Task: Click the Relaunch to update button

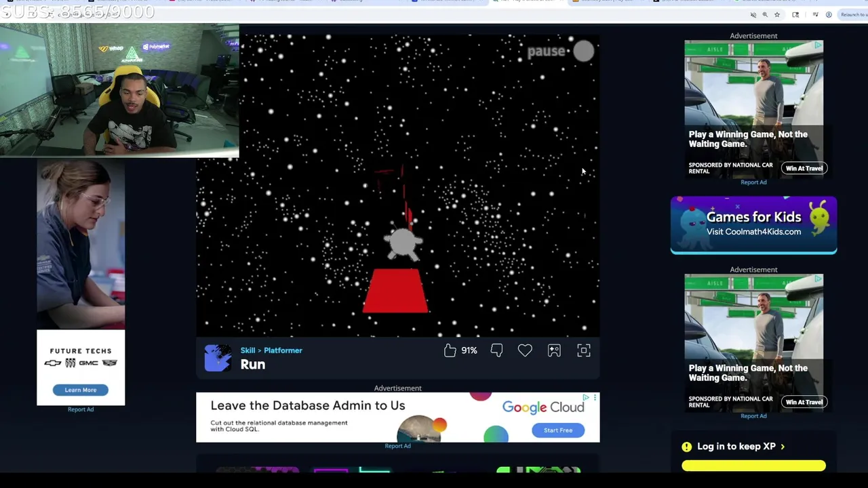Action: point(853,15)
